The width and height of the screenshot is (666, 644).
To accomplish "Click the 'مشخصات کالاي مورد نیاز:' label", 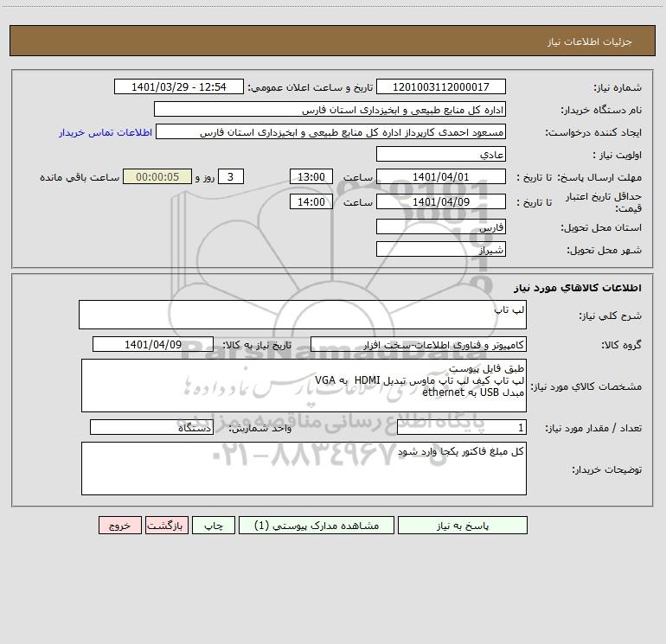I will point(586,386).
